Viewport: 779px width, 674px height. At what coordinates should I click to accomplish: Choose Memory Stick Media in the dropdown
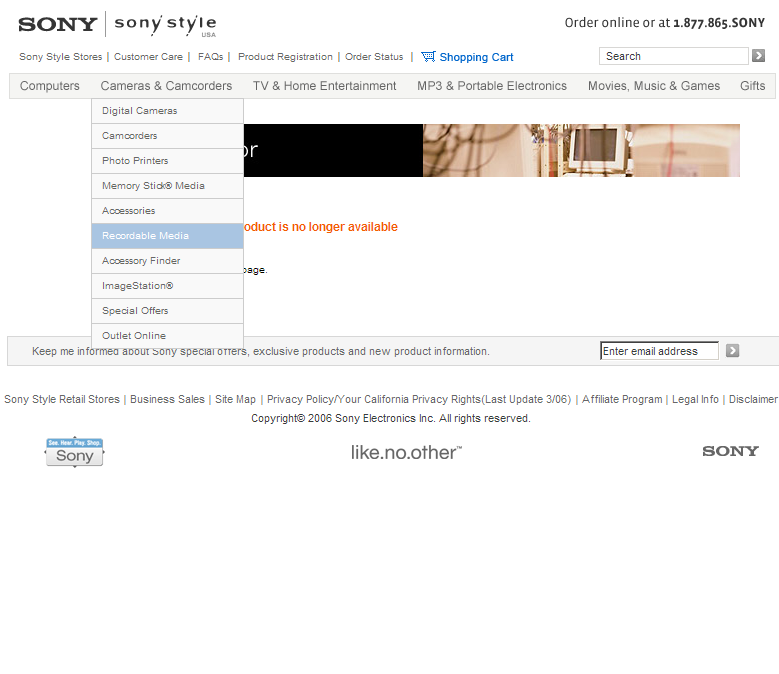(167, 186)
